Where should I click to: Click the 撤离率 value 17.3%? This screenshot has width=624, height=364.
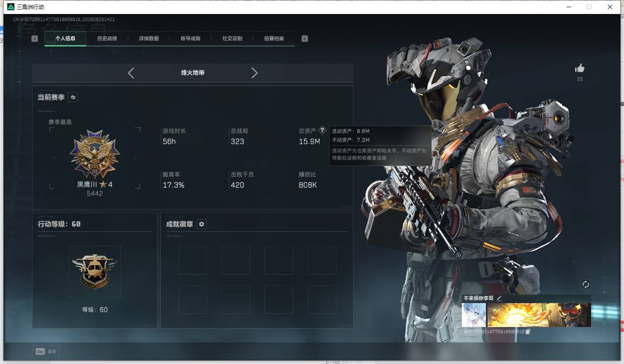click(x=173, y=185)
